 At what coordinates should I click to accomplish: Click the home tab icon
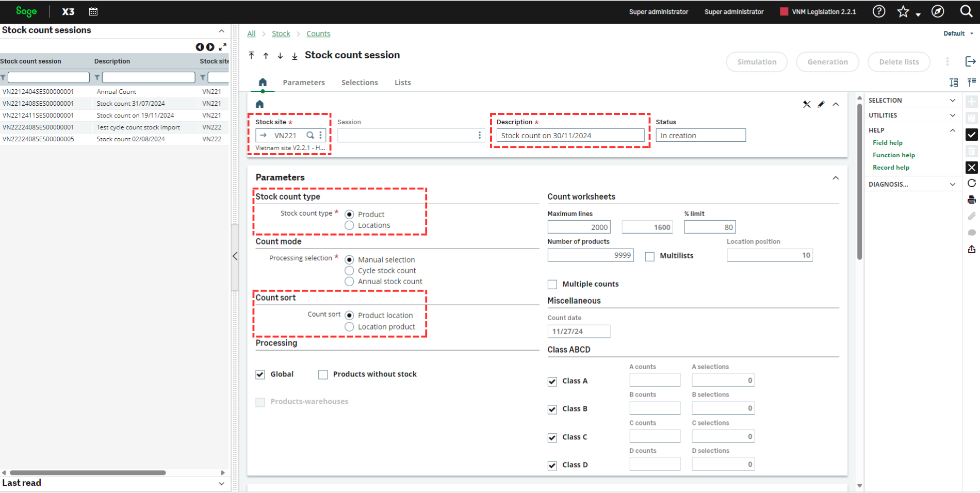click(263, 83)
